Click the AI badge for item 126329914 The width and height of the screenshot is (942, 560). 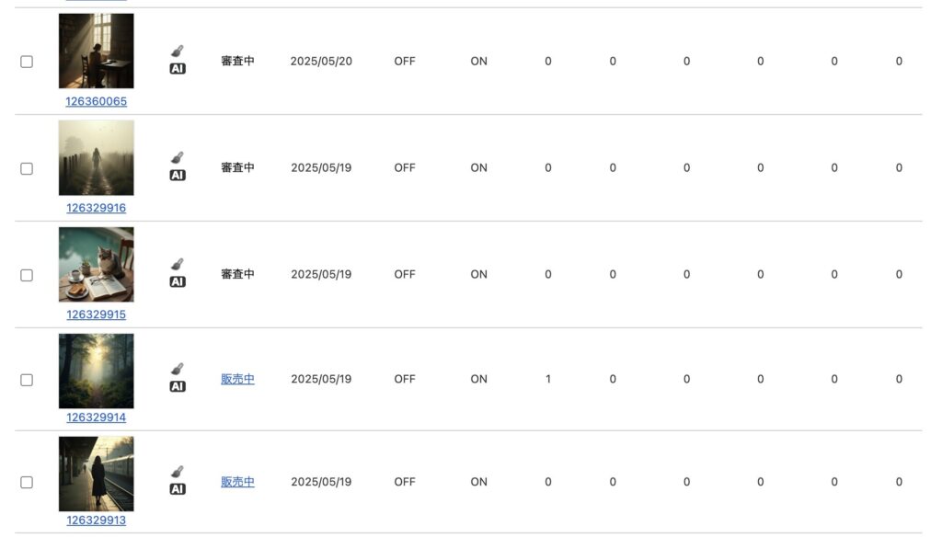(178, 386)
